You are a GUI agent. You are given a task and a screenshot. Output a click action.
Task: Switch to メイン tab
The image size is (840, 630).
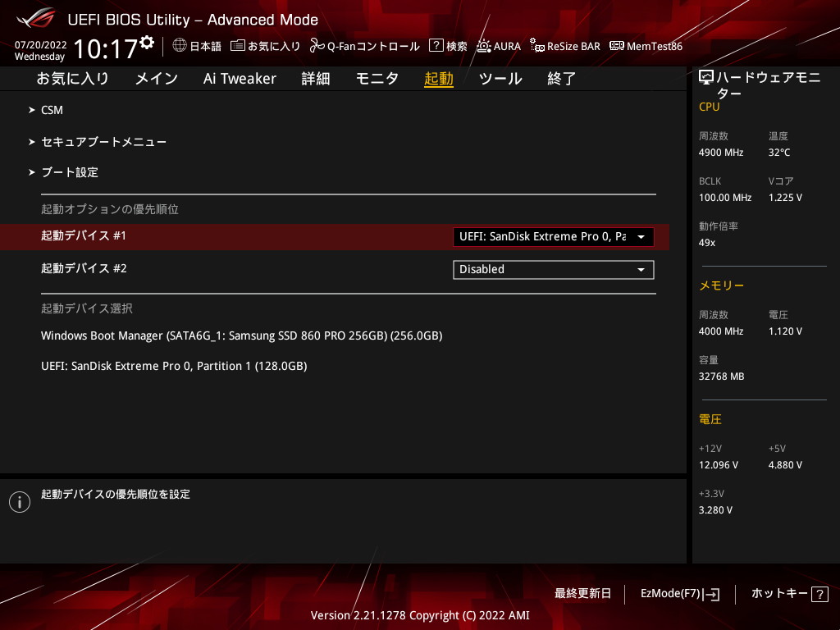click(157, 79)
